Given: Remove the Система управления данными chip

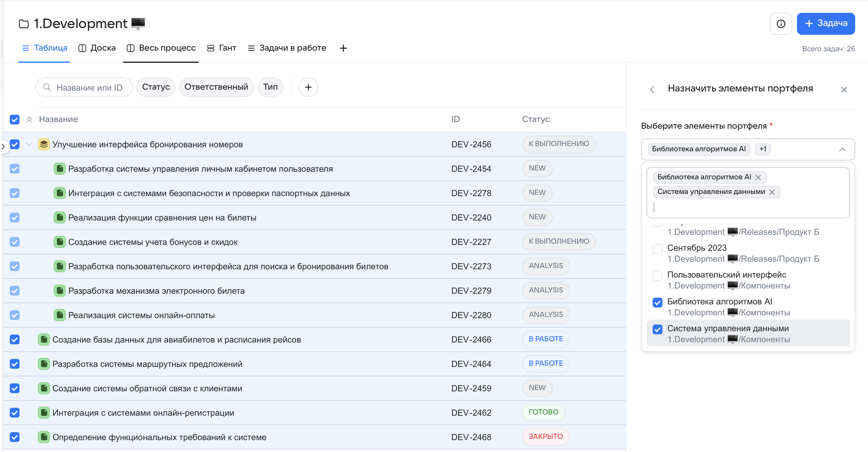Looking at the screenshot, I should 773,192.
